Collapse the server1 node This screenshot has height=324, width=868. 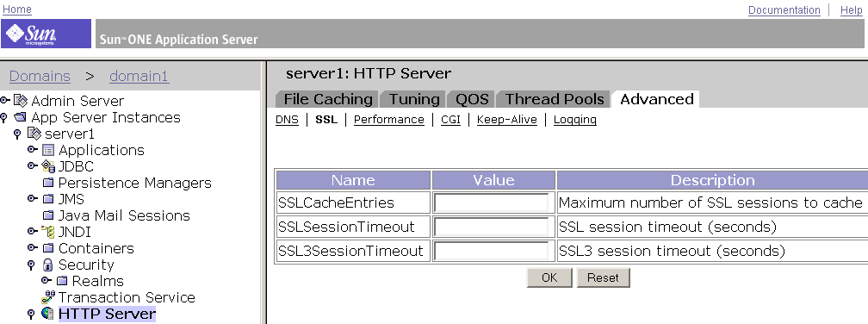click(x=18, y=134)
